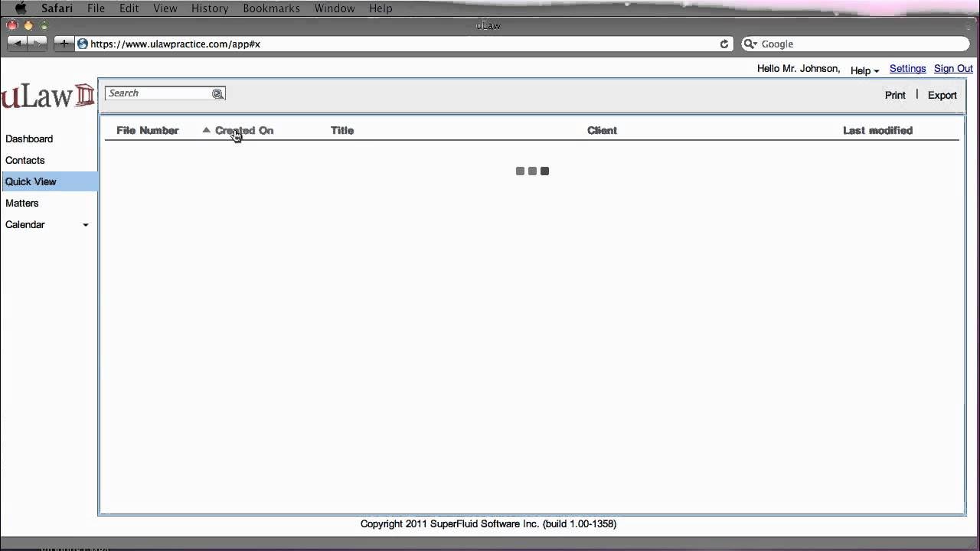This screenshot has height=551, width=980.
Task: Open the History menu
Action: point(210,8)
